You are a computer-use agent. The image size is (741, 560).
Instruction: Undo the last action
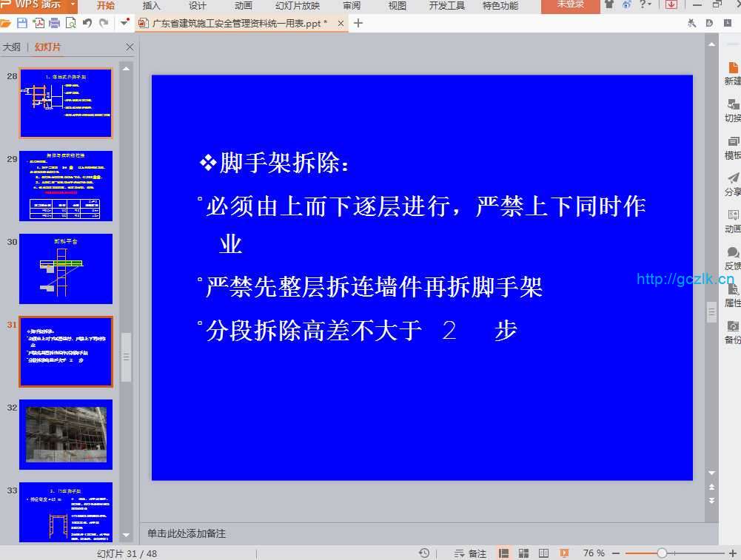87,23
